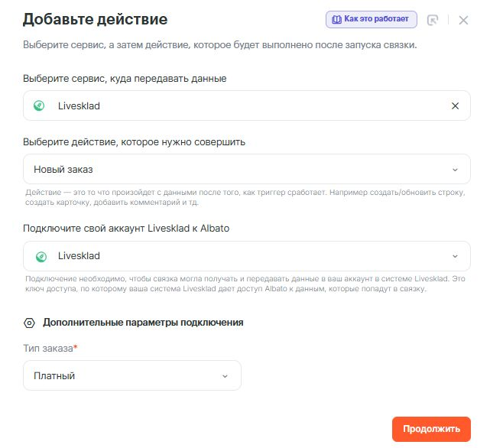Click the chevron in account dropdown
490x448 pixels.
[456, 256]
